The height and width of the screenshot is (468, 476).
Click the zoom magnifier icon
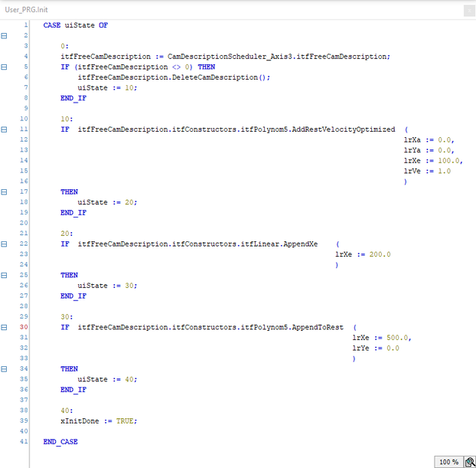(468, 461)
